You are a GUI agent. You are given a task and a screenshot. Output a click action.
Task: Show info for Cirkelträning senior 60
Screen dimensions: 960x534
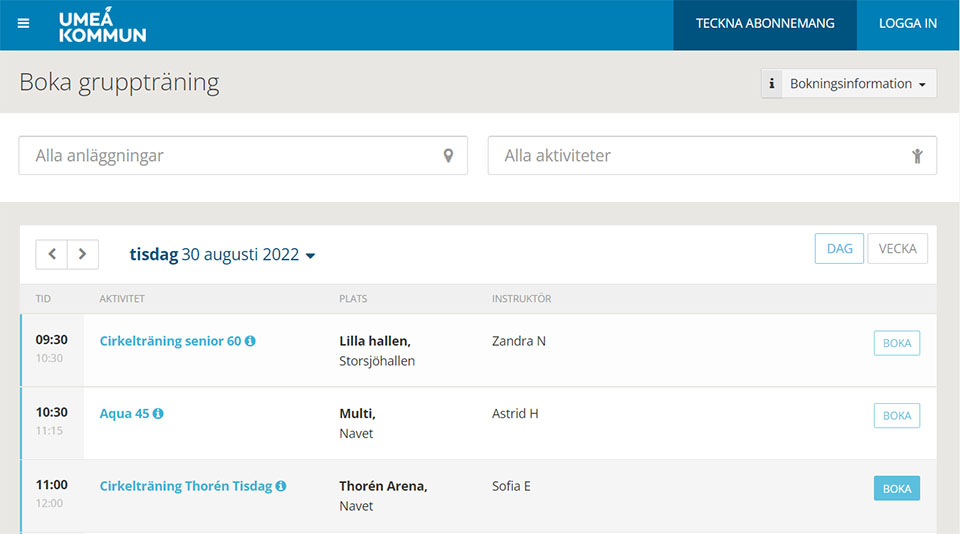tap(250, 341)
